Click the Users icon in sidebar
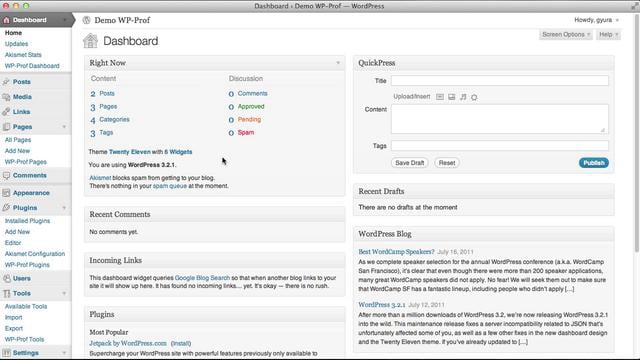This screenshot has height=360, width=640. 6,278
